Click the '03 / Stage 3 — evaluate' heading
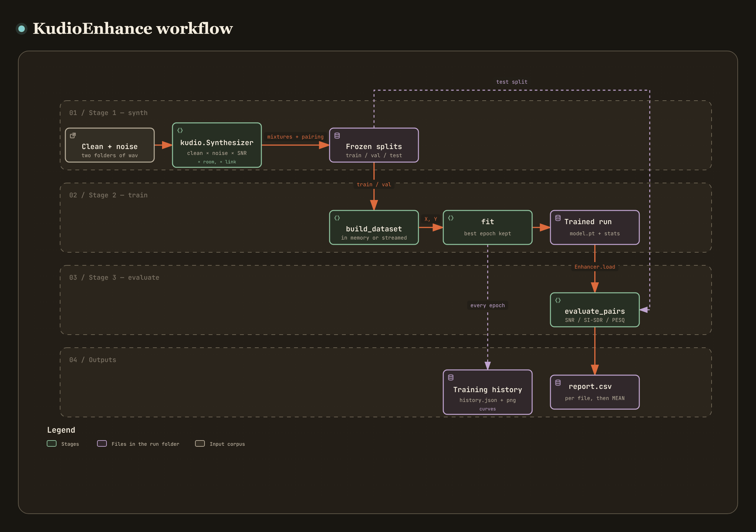This screenshot has height=532, width=756. (114, 278)
